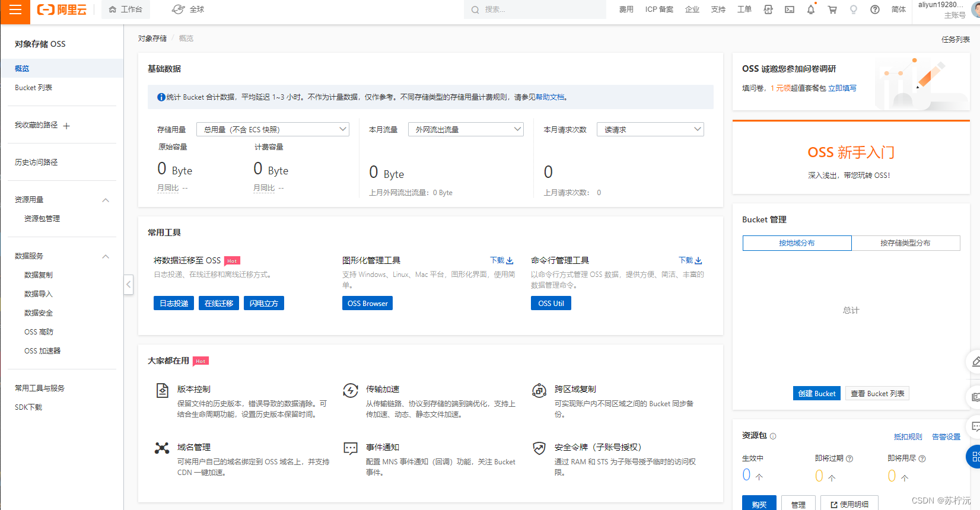Click the 对象存储 breadcrumb

pos(152,38)
